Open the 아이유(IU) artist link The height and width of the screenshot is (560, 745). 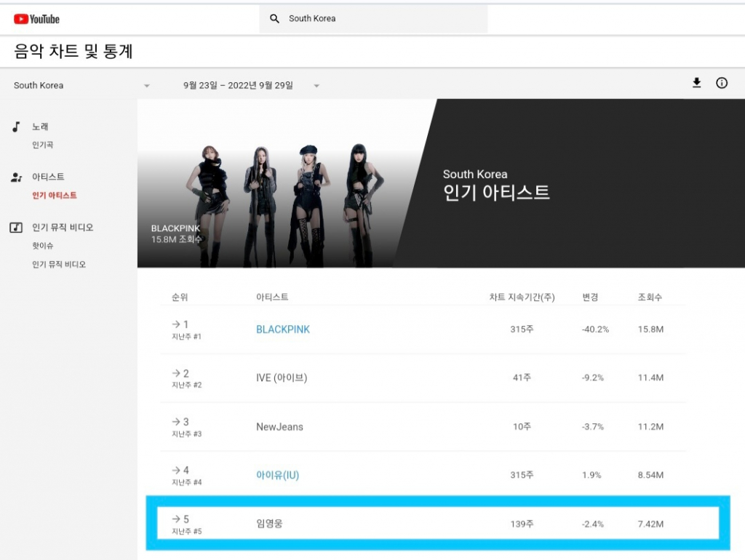[277, 475]
